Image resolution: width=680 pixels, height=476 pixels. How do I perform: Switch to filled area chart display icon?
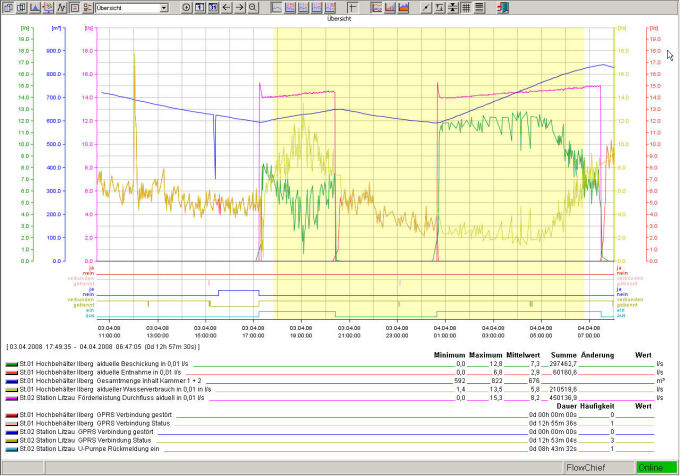point(404,7)
